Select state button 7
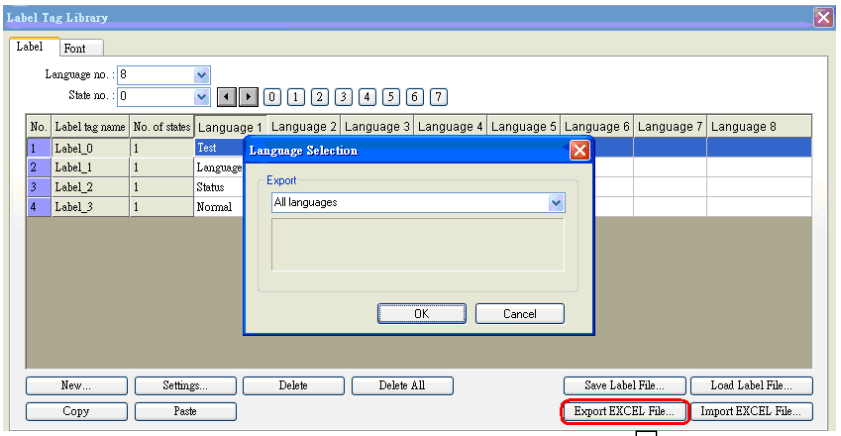The width and height of the screenshot is (841, 436). click(438, 97)
